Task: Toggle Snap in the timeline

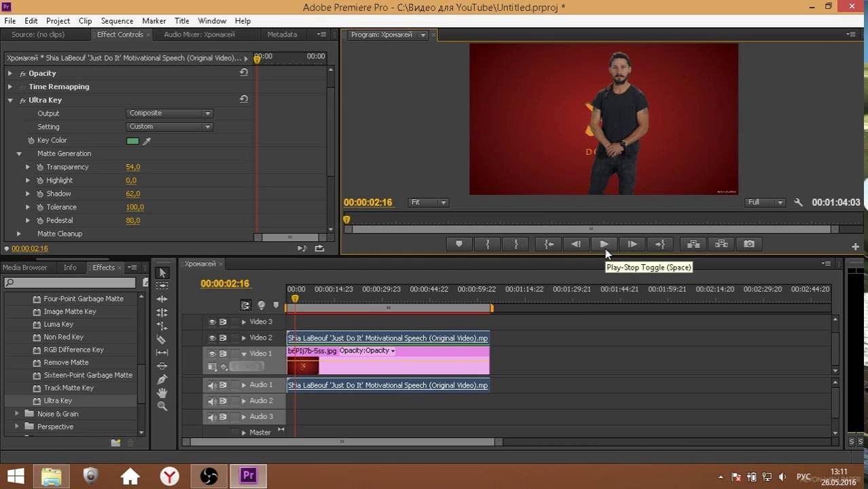Action: [x=246, y=306]
